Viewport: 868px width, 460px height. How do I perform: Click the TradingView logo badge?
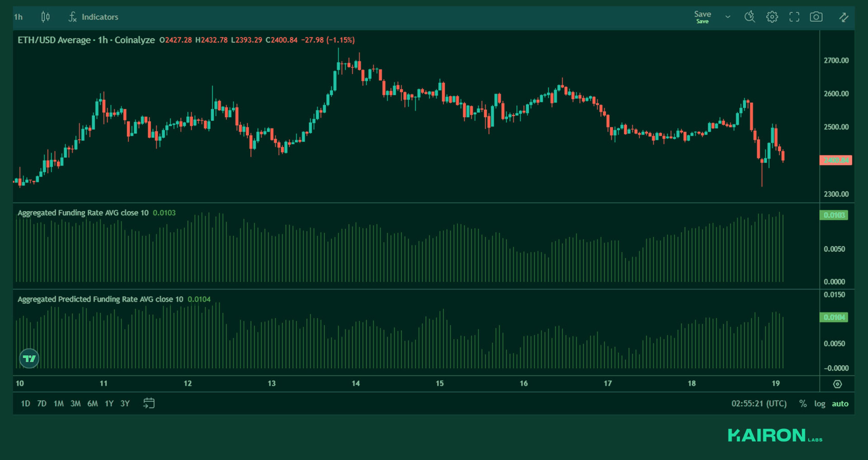tap(29, 358)
